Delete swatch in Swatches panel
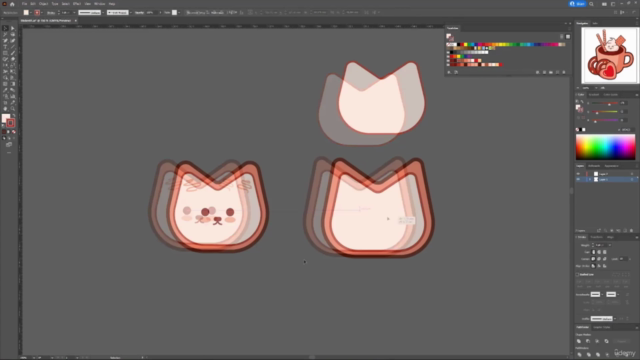This screenshot has height=360, width=640. pos(564,72)
